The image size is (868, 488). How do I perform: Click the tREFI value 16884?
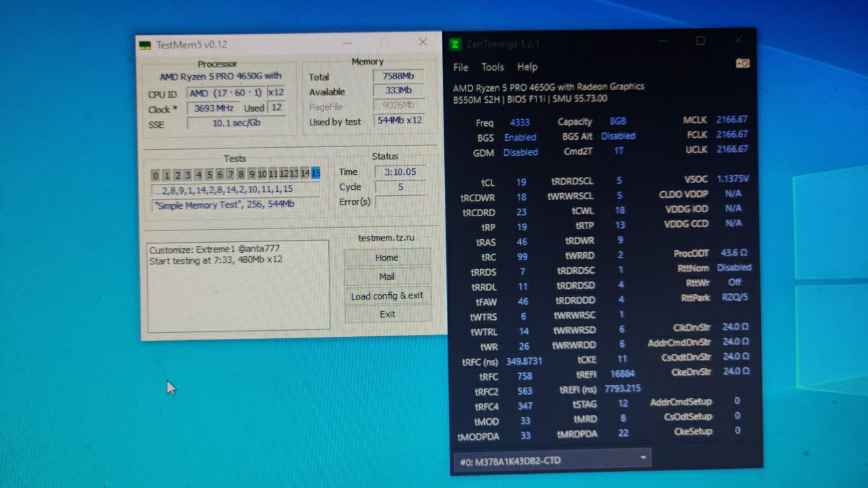tap(622, 373)
